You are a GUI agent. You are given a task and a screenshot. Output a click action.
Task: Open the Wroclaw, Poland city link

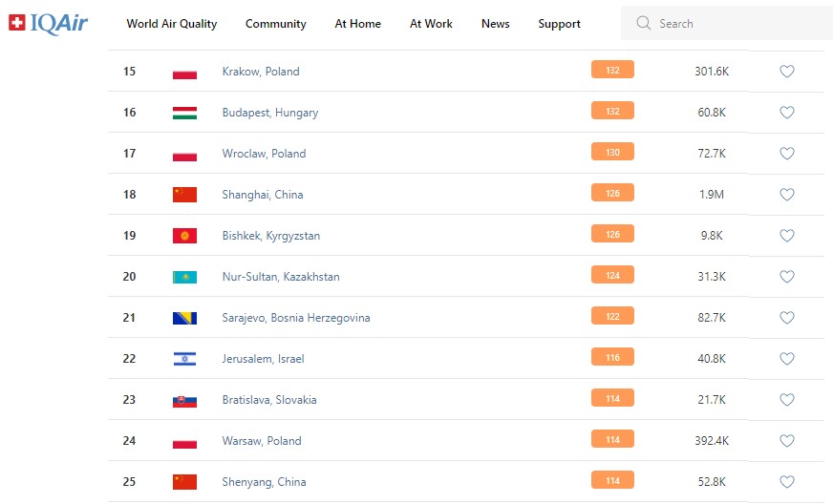pos(264,154)
